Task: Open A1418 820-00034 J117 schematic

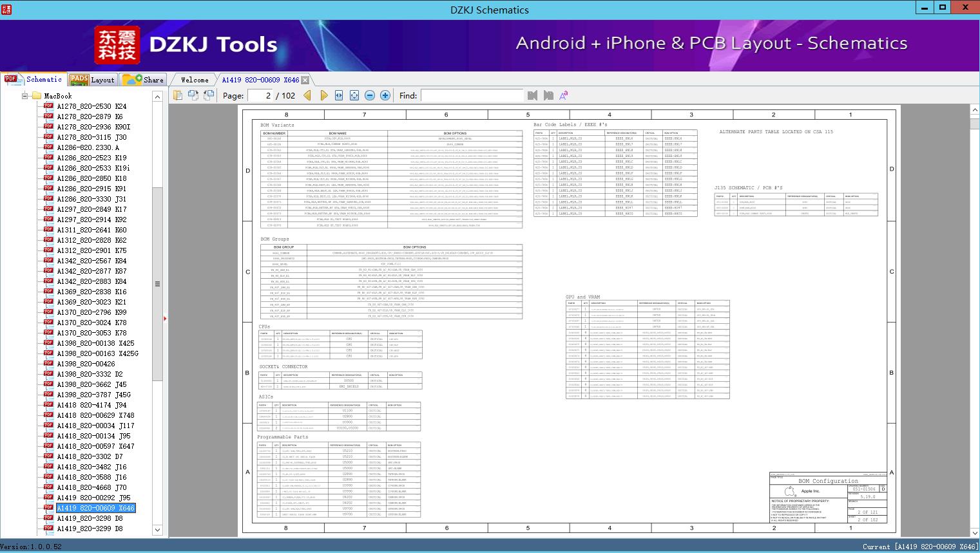Action: click(x=95, y=426)
